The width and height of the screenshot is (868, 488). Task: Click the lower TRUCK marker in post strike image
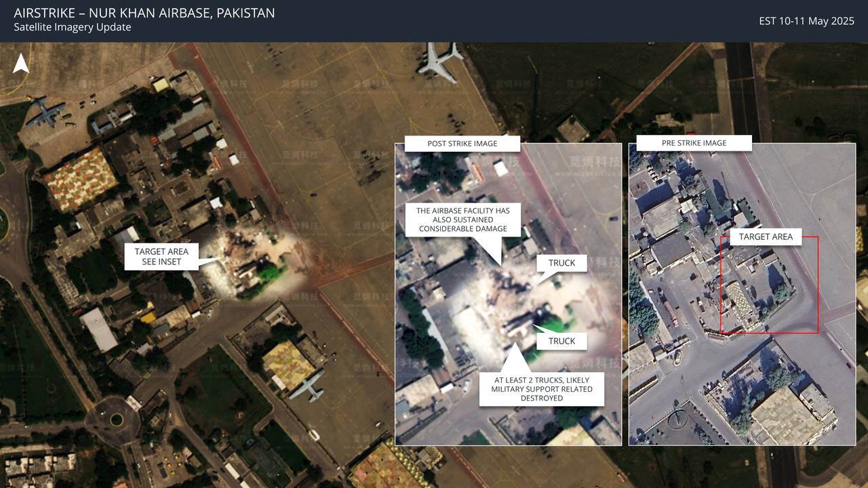(x=561, y=341)
